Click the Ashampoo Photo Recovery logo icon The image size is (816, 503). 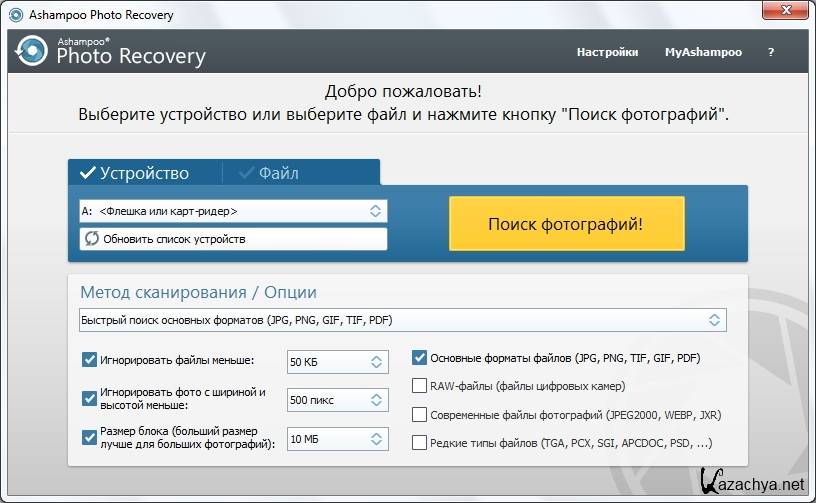click(x=32, y=50)
